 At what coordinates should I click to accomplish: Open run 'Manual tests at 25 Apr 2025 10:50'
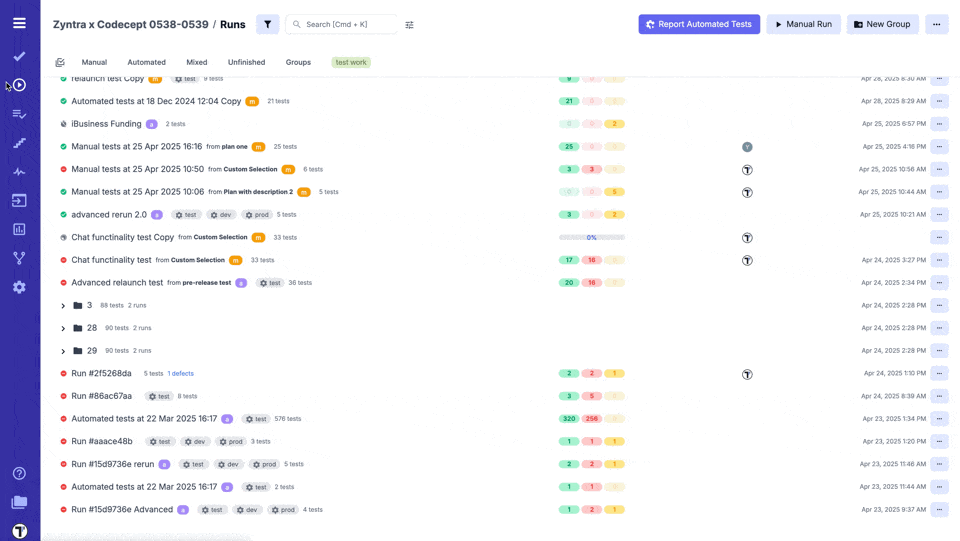tap(137, 169)
